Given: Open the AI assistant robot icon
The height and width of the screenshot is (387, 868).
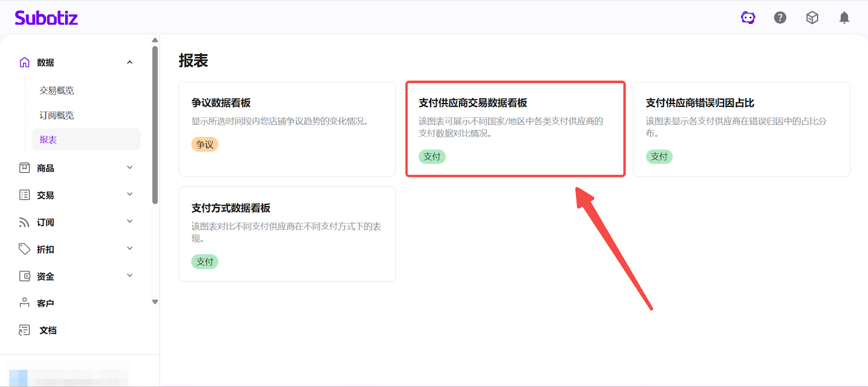Looking at the screenshot, I should (748, 18).
